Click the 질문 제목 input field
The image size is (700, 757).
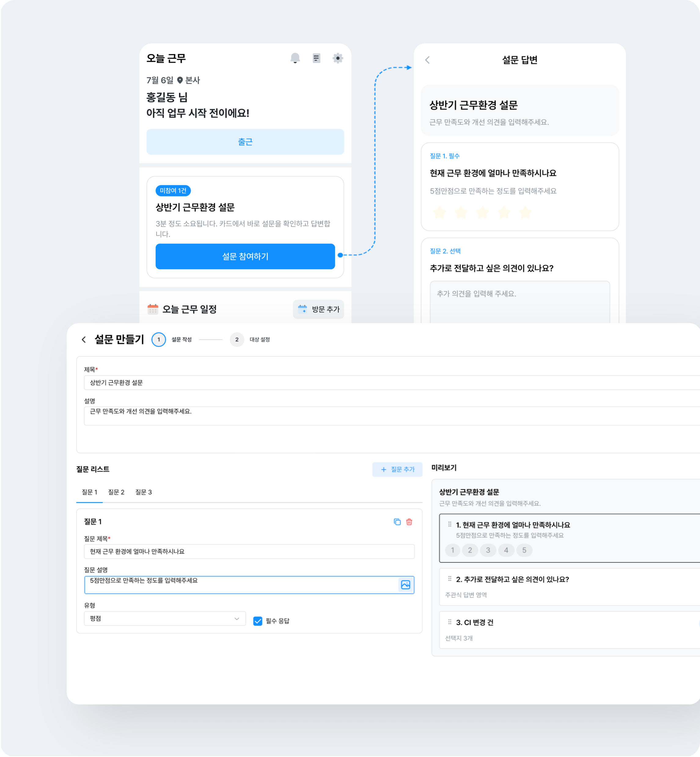coord(249,551)
